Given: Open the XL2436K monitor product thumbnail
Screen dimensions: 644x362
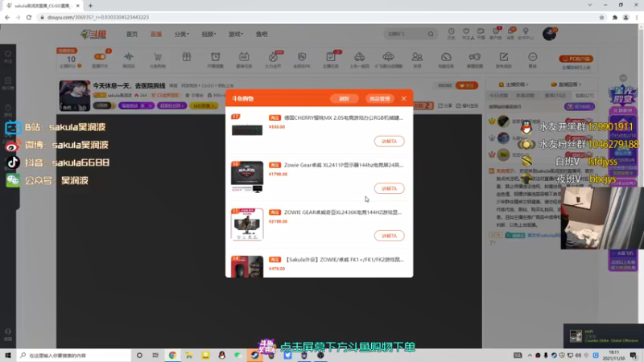Looking at the screenshot, I should tap(247, 224).
